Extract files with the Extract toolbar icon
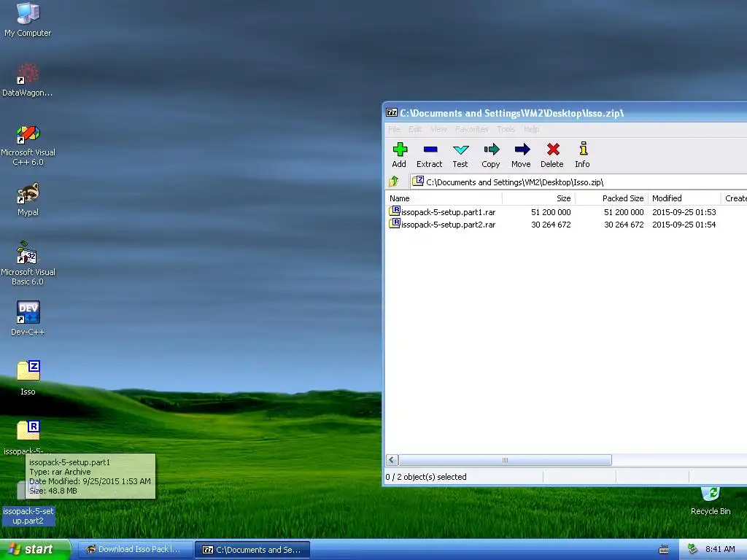 tap(429, 155)
